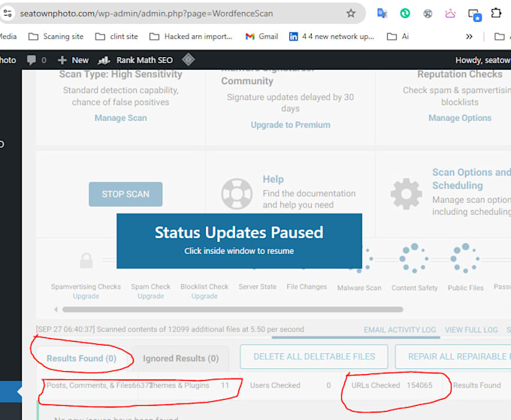Click Upgrade under Spam Check
Screen dimensions: 511x420
(x=150, y=296)
